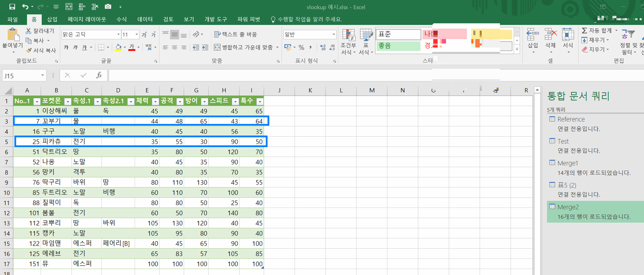
Task: Apply red font color 가
Action: [132, 48]
